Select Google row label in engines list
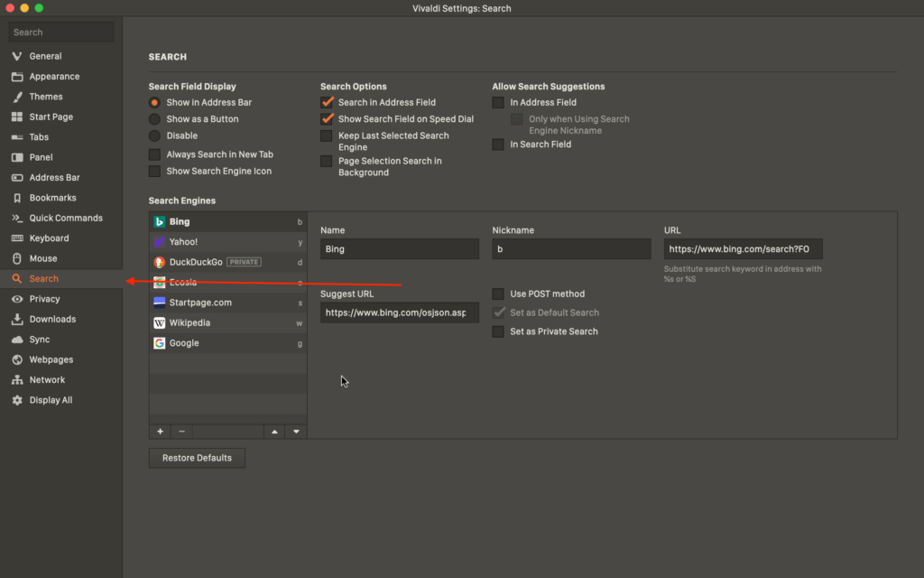The height and width of the screenshot is (578, 924). [184, 342]
